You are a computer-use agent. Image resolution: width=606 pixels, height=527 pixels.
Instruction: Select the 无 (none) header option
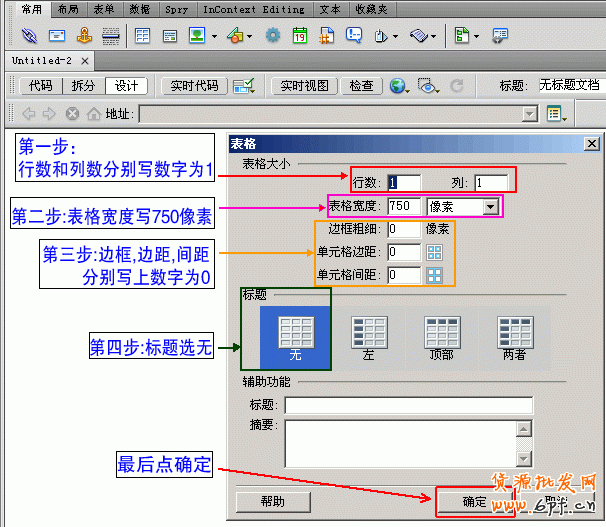(294, 335)
